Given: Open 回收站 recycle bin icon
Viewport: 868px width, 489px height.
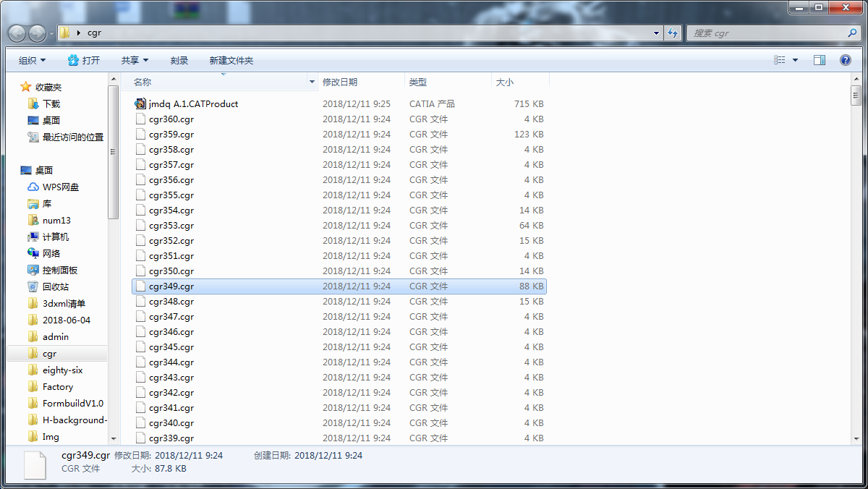Looking at the screenshot, I should pyautogui.click(x=33, y=286).
